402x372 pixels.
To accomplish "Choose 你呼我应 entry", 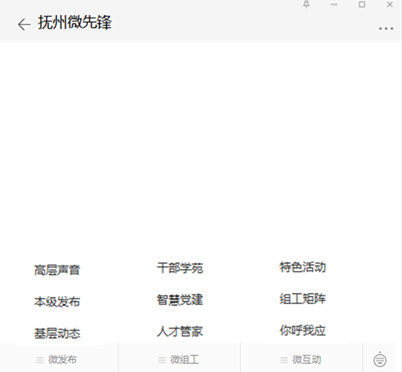I will coord(303,330).
